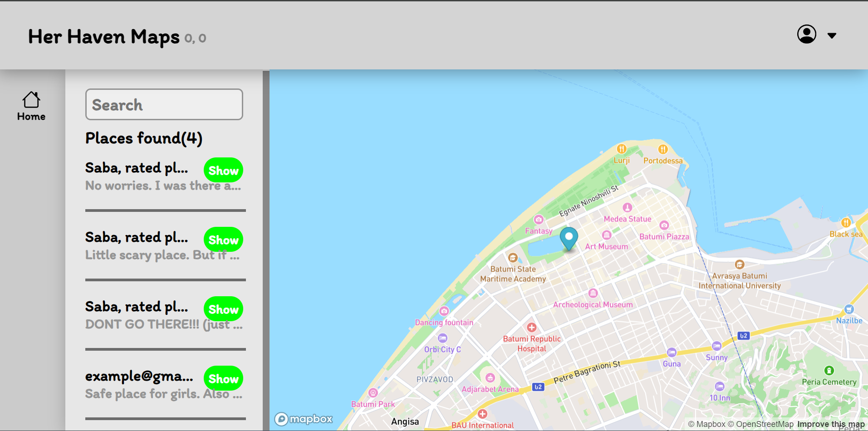
Task: Click the Egnate Ninoshvili St label
Action: pyautogui.click(x=588, y=201)
